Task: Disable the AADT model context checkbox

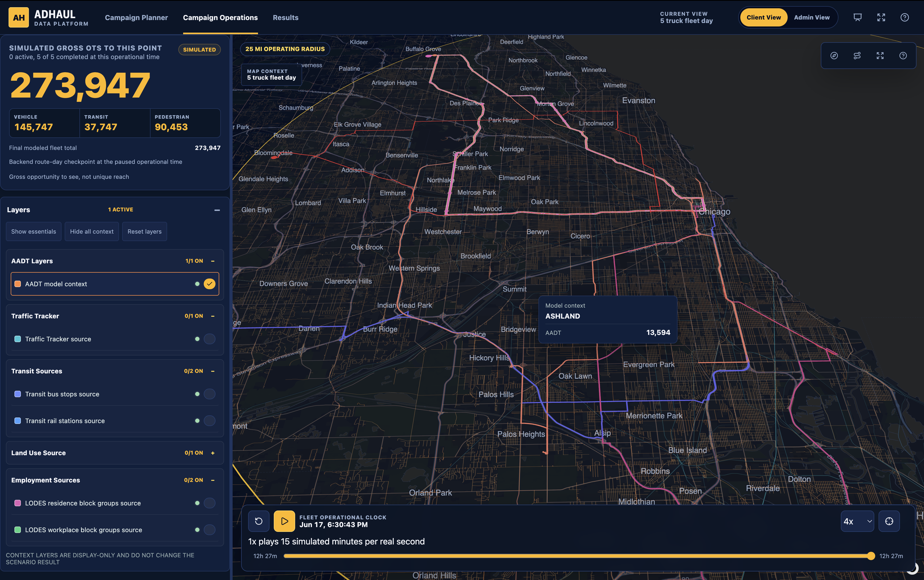Action: click(210, 284)
